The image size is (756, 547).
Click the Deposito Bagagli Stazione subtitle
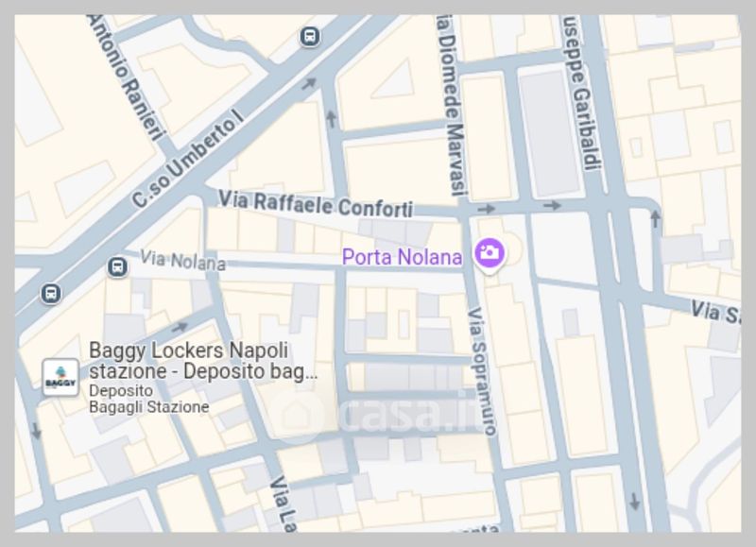(149, 399)
